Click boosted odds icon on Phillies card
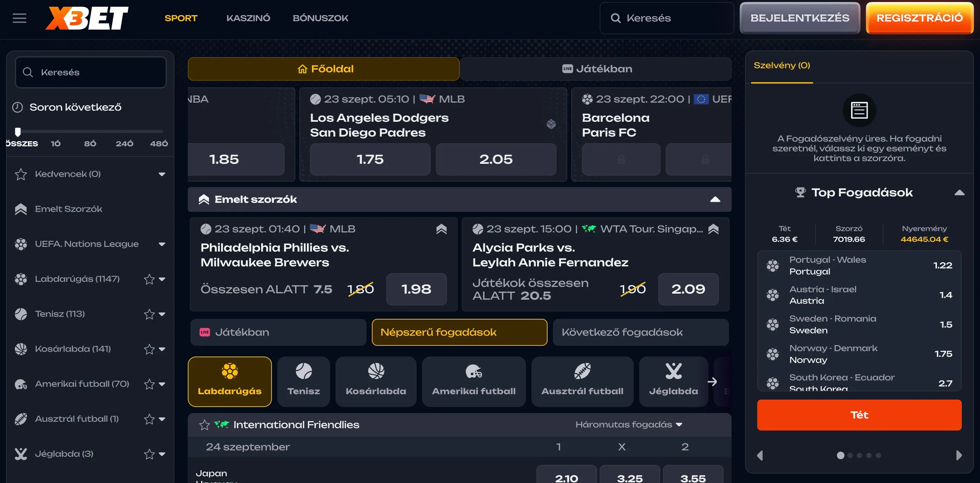 (x=441, y=229)
